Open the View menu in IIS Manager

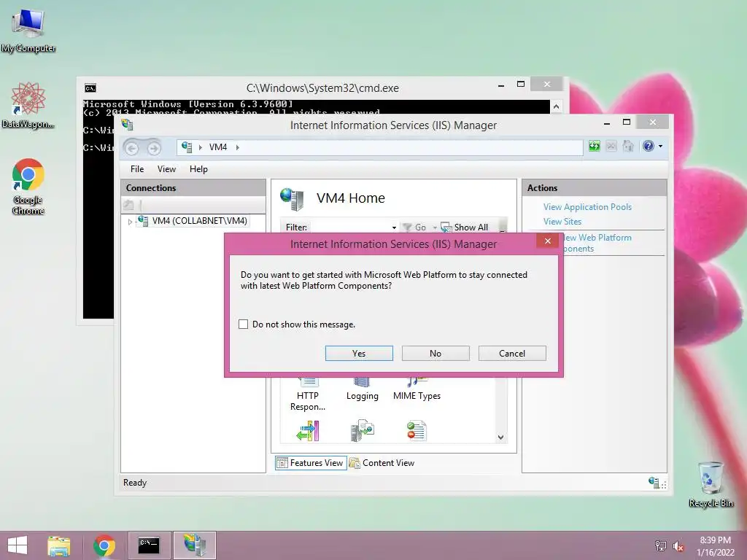(166, 169)
